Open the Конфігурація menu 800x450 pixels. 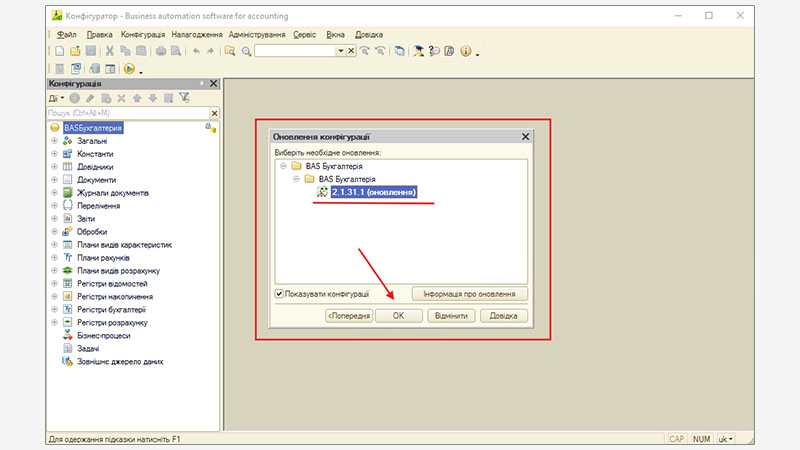[143, 34]
